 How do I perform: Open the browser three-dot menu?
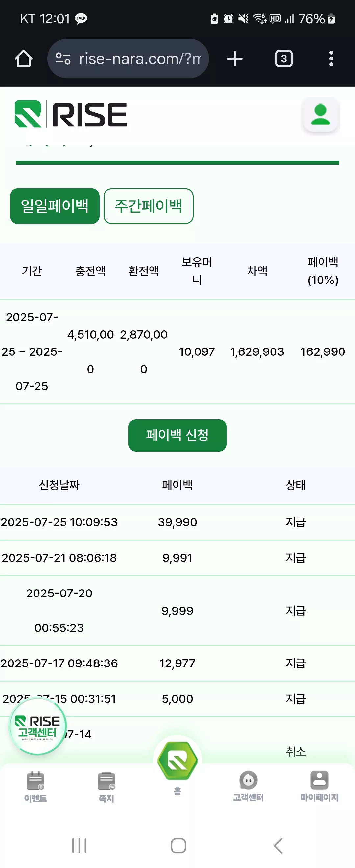[x=331, y=59]
